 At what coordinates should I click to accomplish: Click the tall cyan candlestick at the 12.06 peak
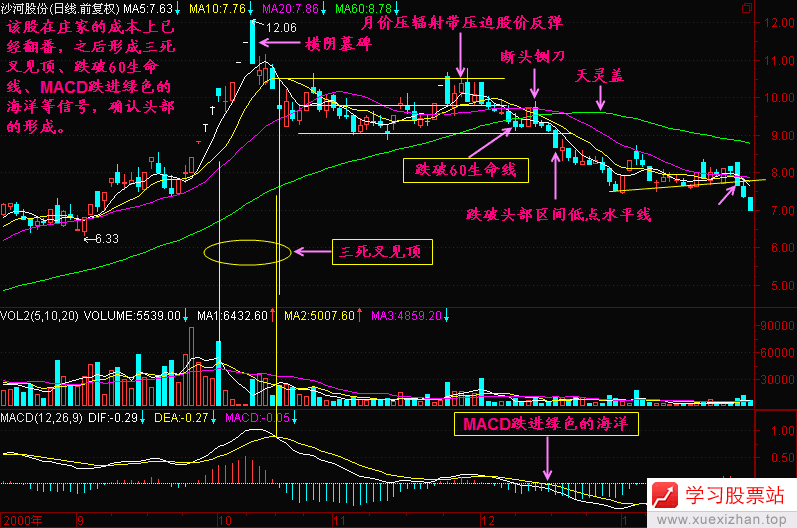point(253,42)
